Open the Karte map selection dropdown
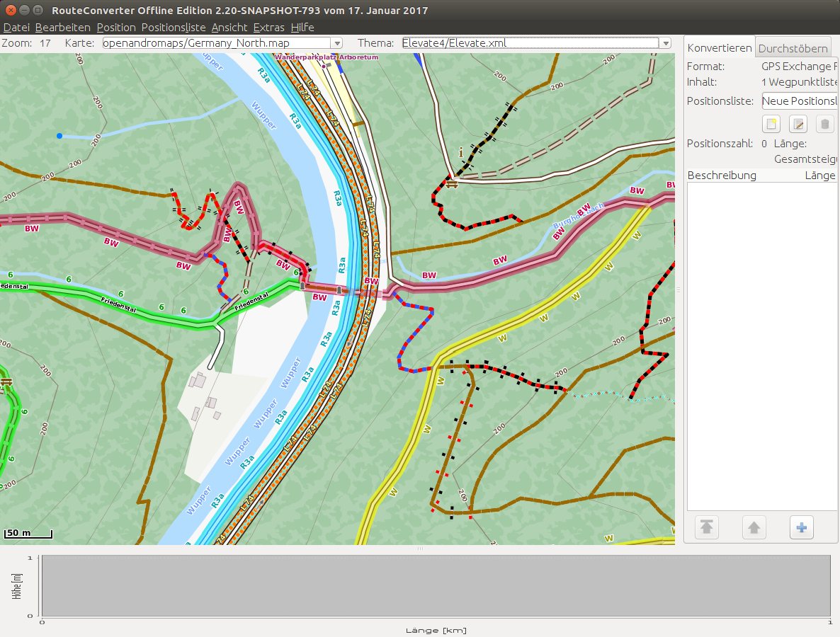This screenshot has width=840, height=637. [337, 43]
